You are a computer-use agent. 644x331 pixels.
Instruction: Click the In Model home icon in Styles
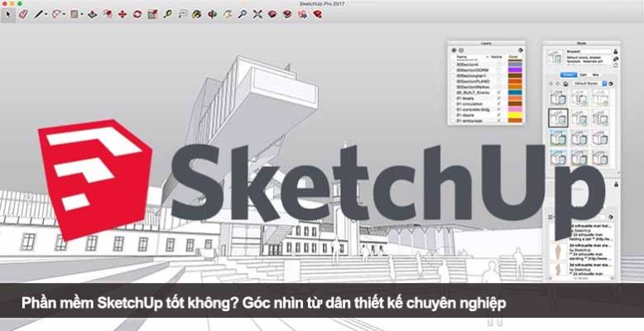pyautogui.click(x=565, y=84)
